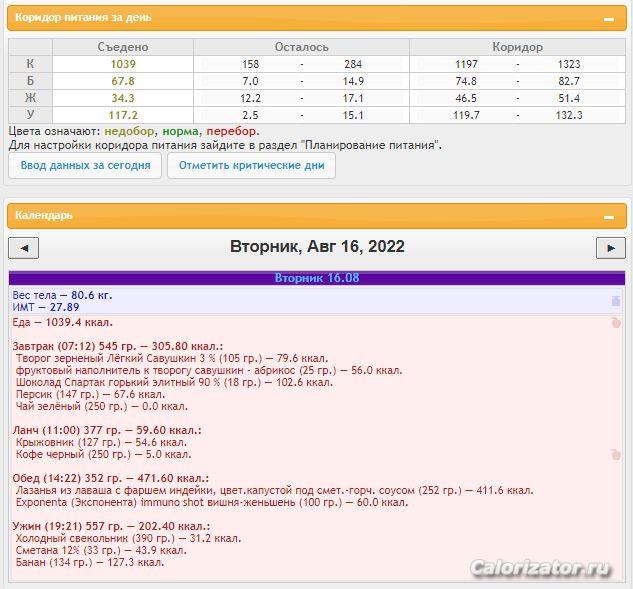The image size is (633, 589).
Task: Collapse the Коридор питания за день panel
Action: coord(608,19)
